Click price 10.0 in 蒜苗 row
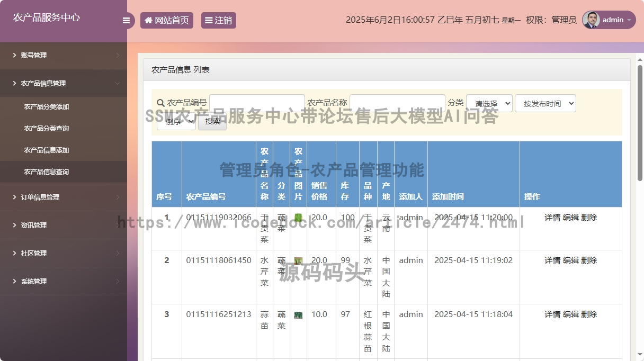 [319, 314]
